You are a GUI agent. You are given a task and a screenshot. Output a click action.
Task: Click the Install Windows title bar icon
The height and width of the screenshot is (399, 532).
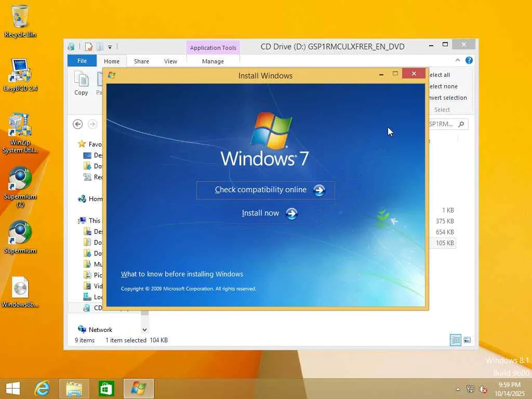pyautogui.click(x=112, y=75)
